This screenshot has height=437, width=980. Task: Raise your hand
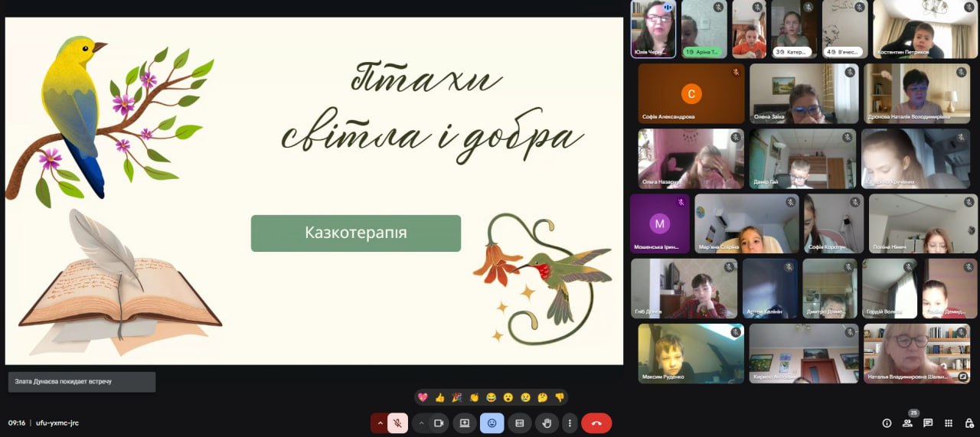pos(547,422)
